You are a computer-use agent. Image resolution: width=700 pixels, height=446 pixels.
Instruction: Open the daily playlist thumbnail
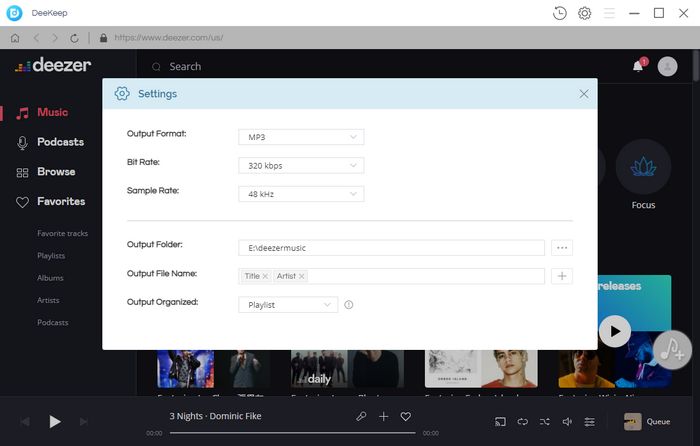click(x=347, y=369)
